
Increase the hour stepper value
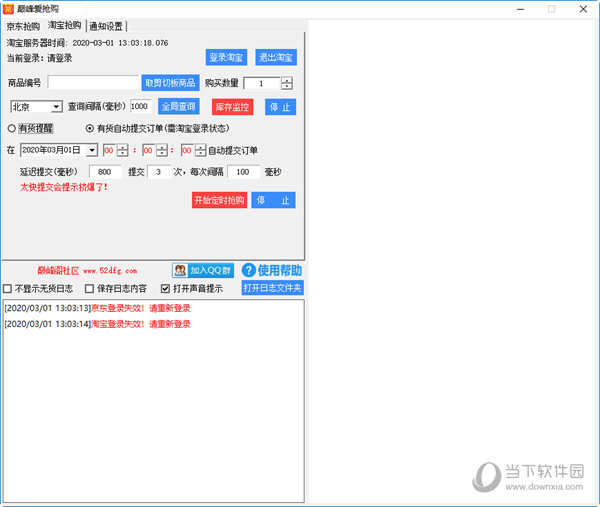point(122,147)
